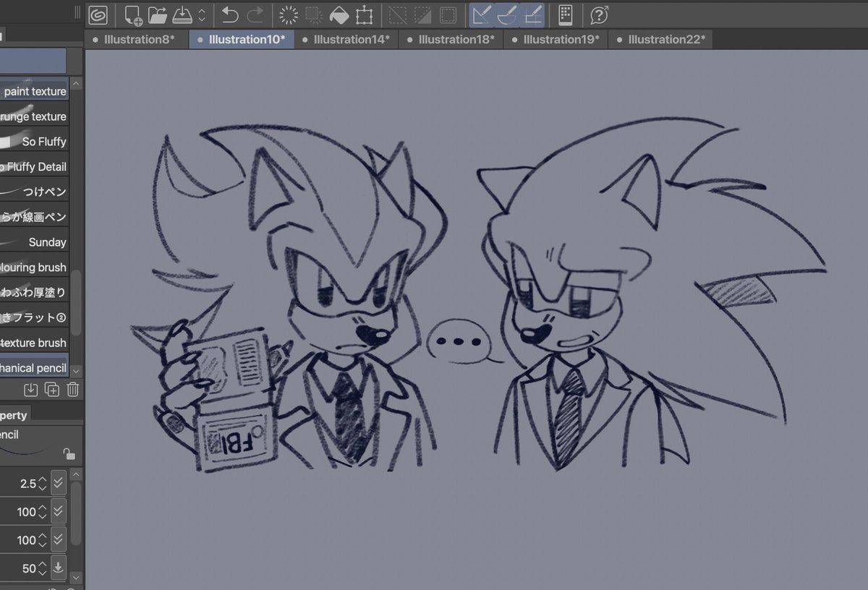Open a file with folder icon

[x=157, y=14]
